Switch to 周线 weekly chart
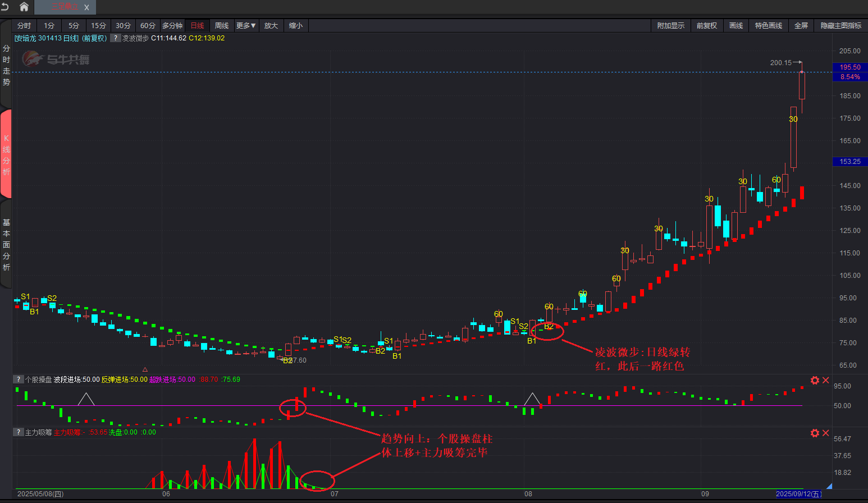This screenshot has width=868, height=503. 222,26
